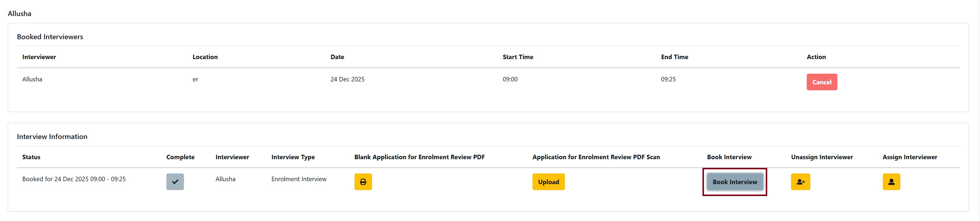Click the Book Interview button
This screenshot has height=221, width=980.
click(734, 182)
